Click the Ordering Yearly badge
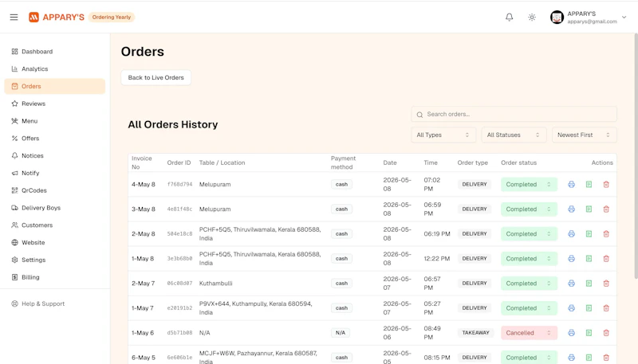638x364 pixels. click(x=112, y=17)
